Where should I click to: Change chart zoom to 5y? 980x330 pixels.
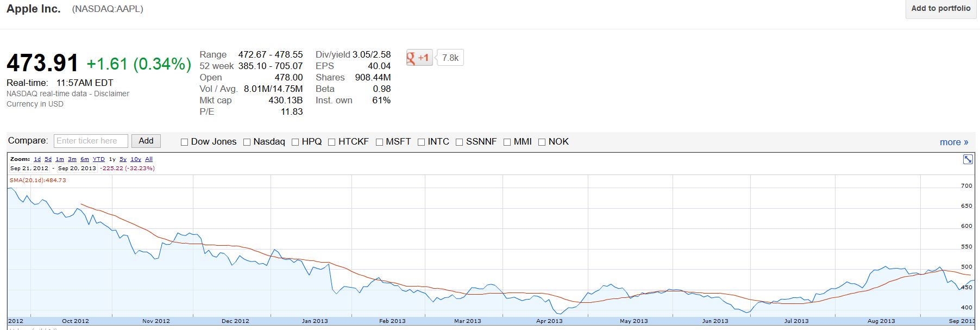(123, 159)
